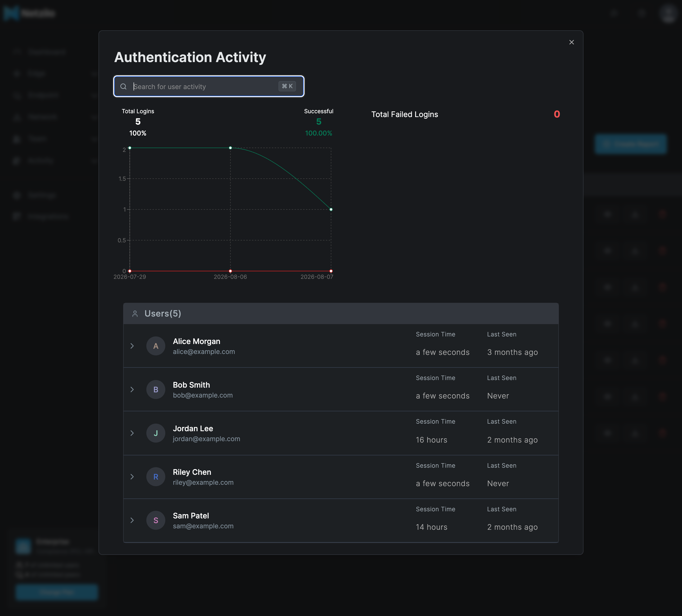Focus the Search for user activity field
The height and width of the screenshot is (616, 682).
(209, 86)
